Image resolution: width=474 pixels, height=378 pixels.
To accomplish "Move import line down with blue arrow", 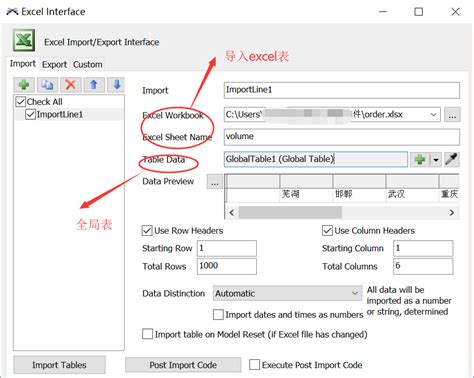I will [116, 85].
